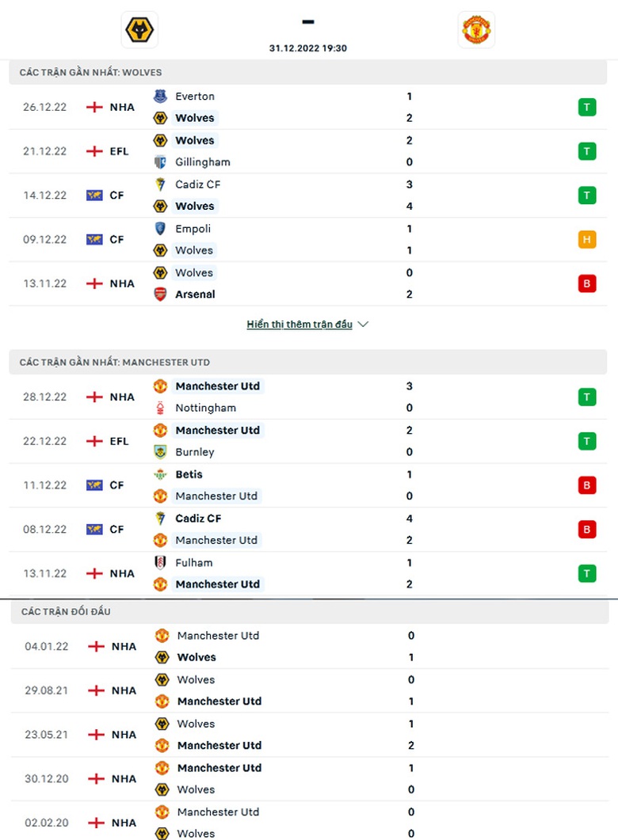Click the red B badge for Betis match
Image resolution: width=618 pixels, height=840 pixels.
pyautogui.click(x=587, y=485)
